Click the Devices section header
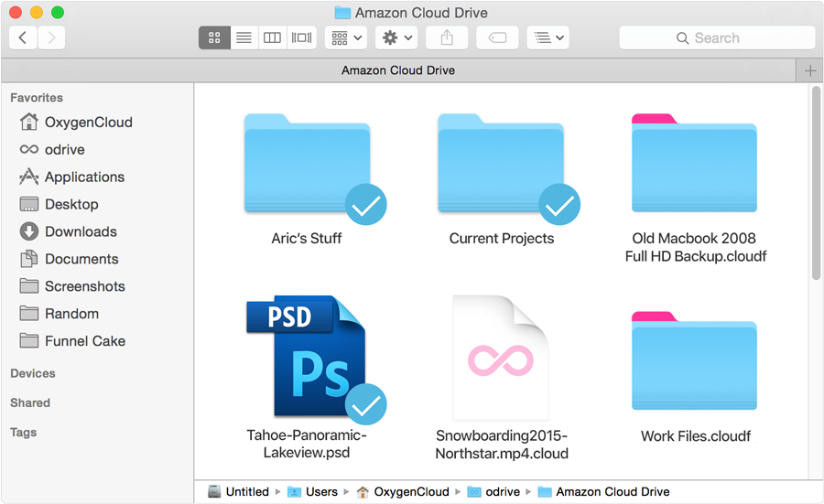This screenshot has width=824, height=504. point(33,373)
